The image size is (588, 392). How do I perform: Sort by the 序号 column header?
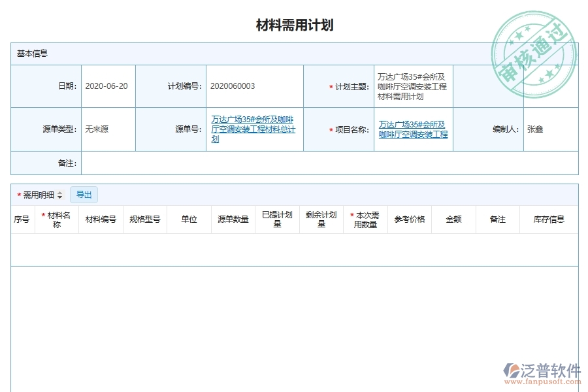pos(20,219)
